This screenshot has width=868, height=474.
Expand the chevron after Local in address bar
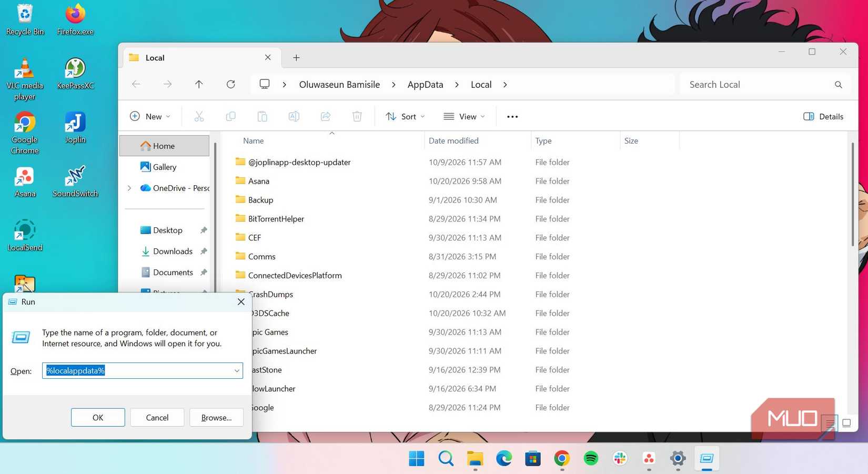505,85
